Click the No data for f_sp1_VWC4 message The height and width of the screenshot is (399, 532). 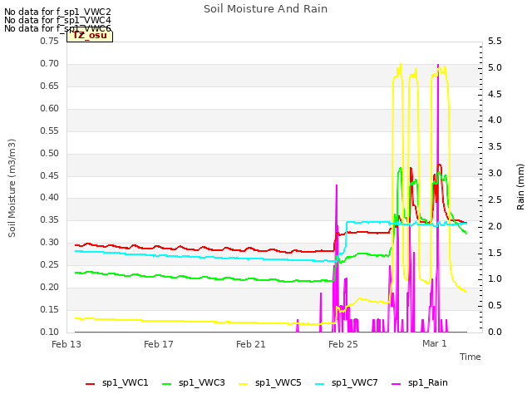pyautogui.click(x=57, y=20)
